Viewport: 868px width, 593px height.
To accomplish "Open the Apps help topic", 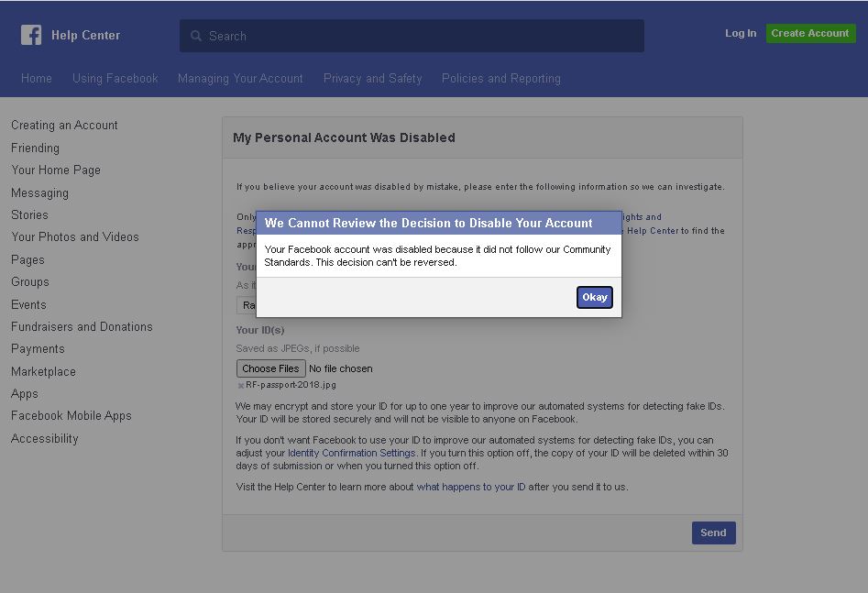I will (x=25, y=394).
